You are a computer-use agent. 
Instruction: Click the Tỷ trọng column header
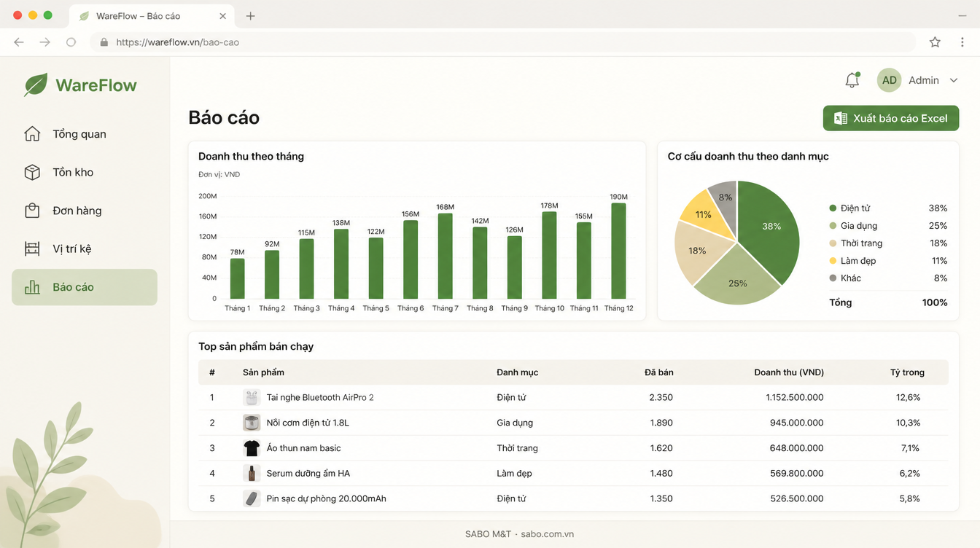pos(907,372)
